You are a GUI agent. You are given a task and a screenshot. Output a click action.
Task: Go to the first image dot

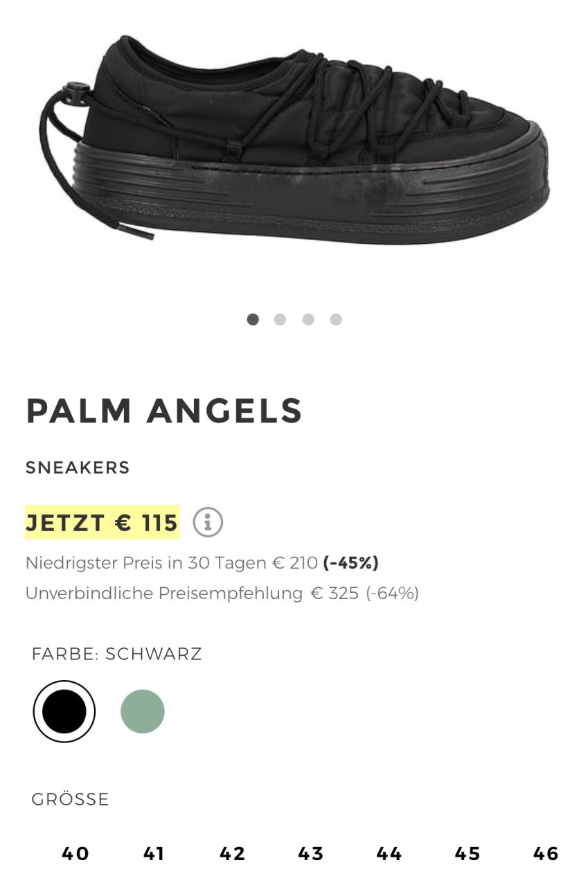pos(253,319)
